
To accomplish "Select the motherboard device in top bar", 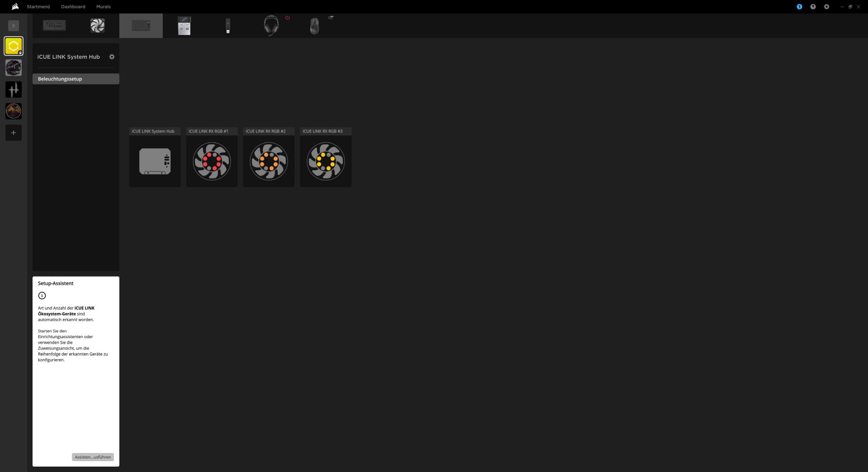I will (x=54, y=26).
